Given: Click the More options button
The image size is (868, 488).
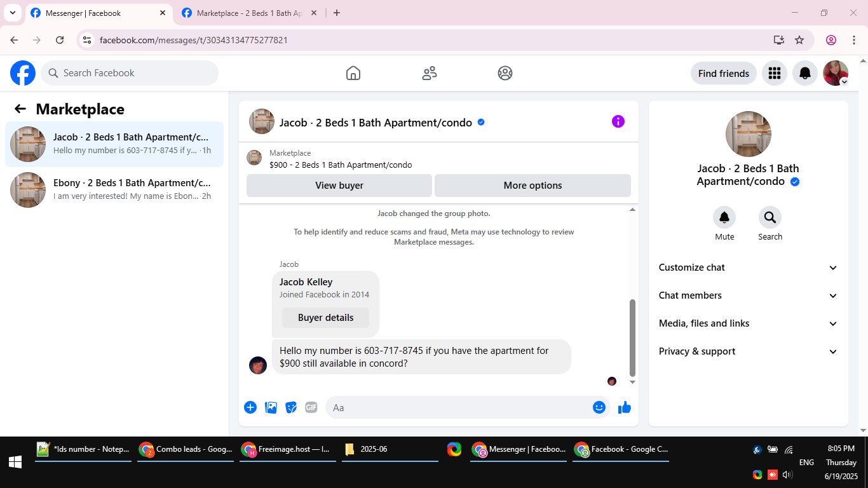Looking at the screenshot, I should (532, 186).
